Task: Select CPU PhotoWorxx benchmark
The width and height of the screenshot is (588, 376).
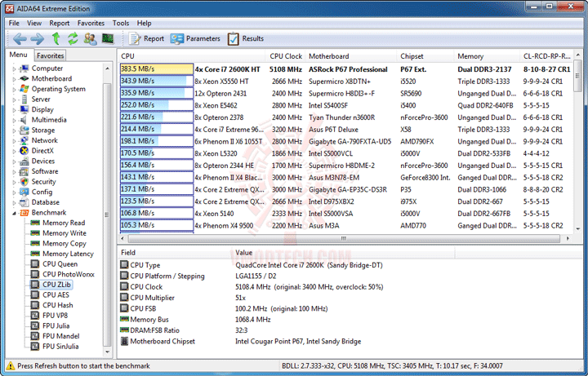Action: point(69,274)
